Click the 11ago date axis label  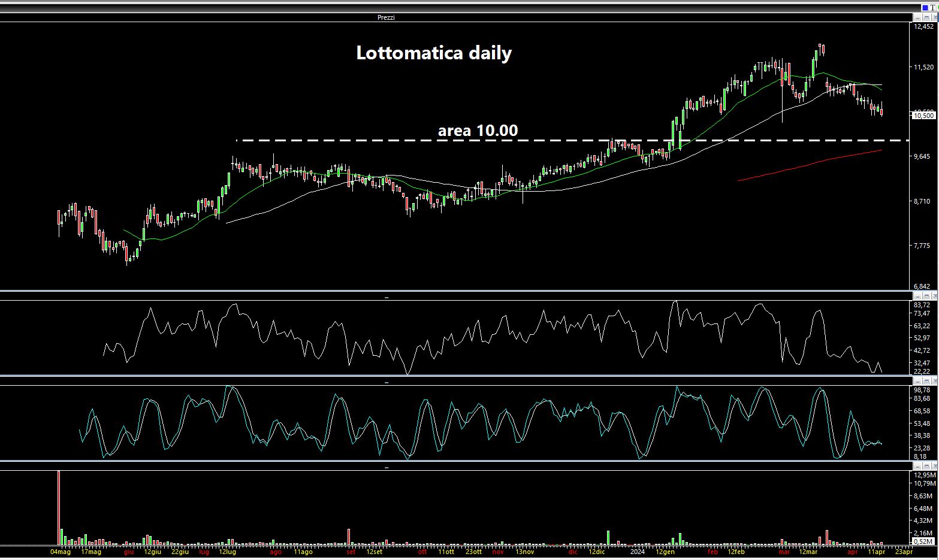coord(303,552)
